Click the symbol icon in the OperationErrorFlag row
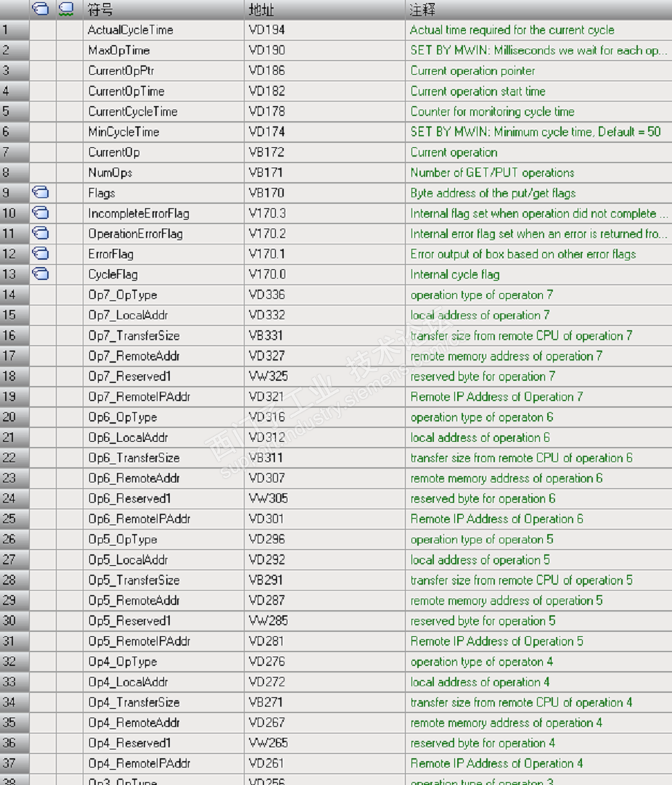This screenshot has width=672, height=785. tap(40, 234)
